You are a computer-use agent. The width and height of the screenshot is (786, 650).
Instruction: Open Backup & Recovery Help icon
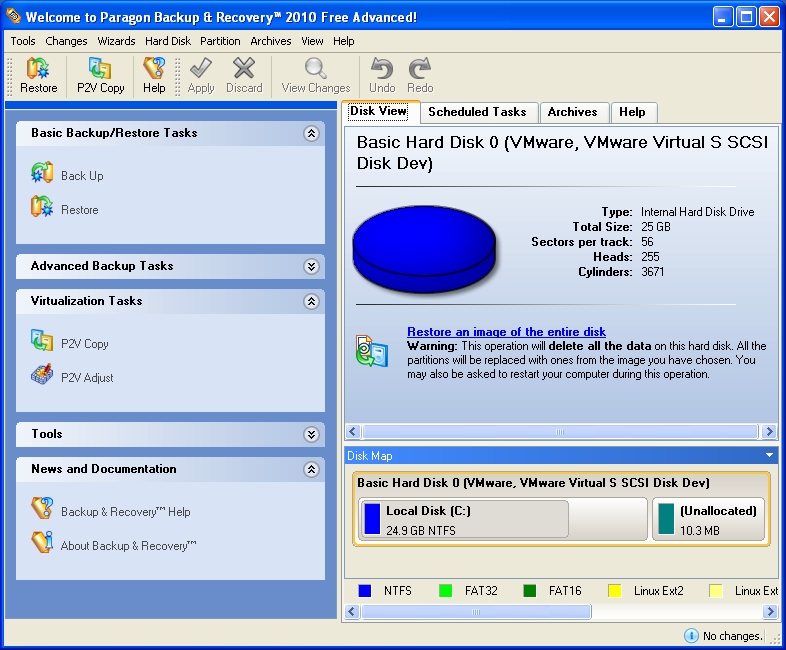click(x=42, y=510)
